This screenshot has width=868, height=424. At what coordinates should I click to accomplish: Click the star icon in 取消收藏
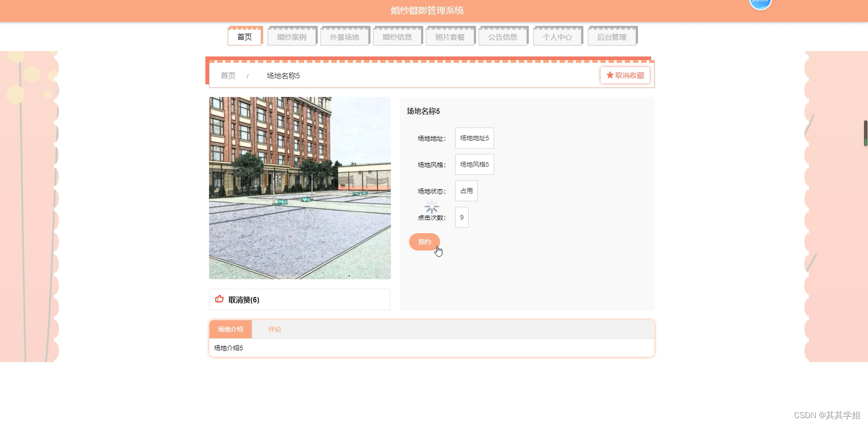point(610,75)
